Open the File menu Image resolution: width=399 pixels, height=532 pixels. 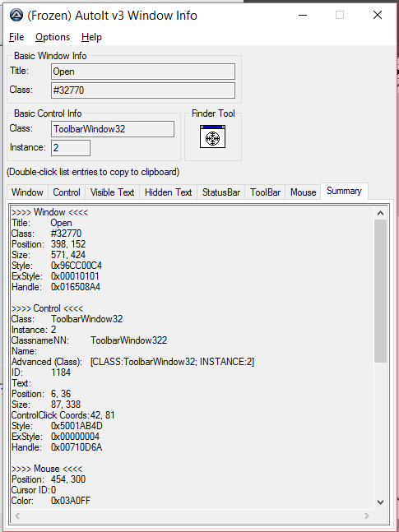pyautogui.click(x=16, y=37)
